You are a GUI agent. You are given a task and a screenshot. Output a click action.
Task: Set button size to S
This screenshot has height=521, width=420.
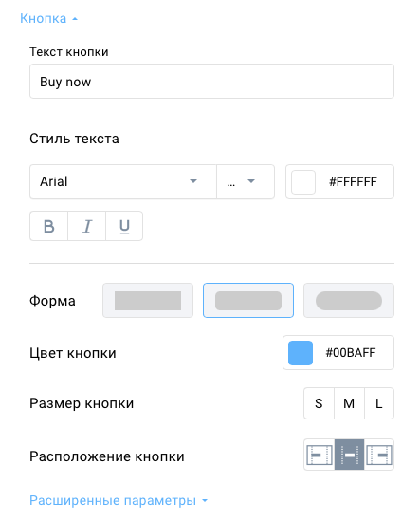tap(319, 403)
